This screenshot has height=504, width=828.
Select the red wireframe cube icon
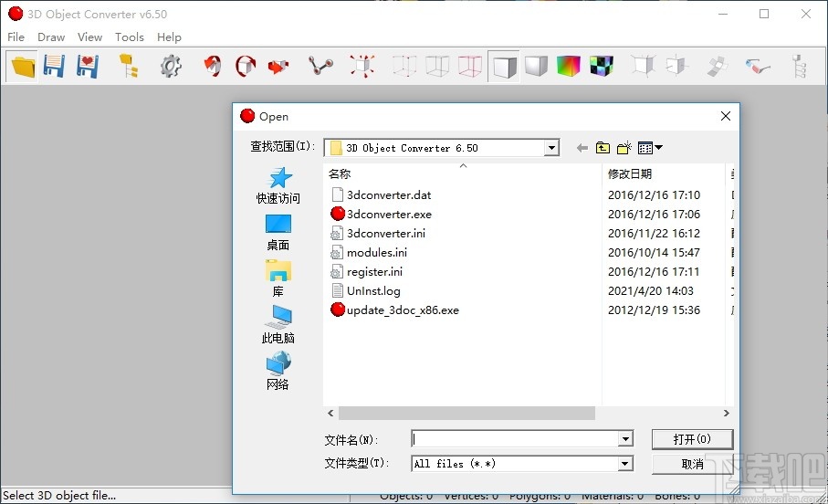click(470, 67)
